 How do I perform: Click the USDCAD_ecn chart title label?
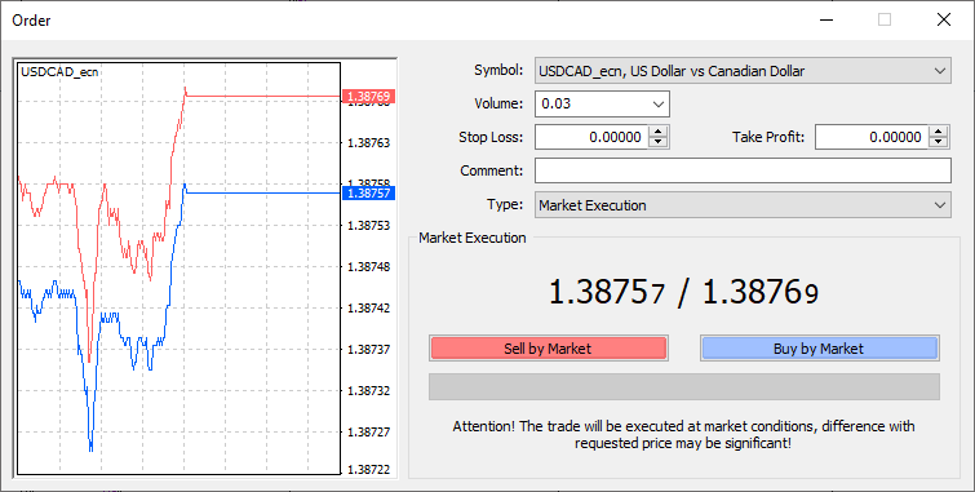[60, 72]
